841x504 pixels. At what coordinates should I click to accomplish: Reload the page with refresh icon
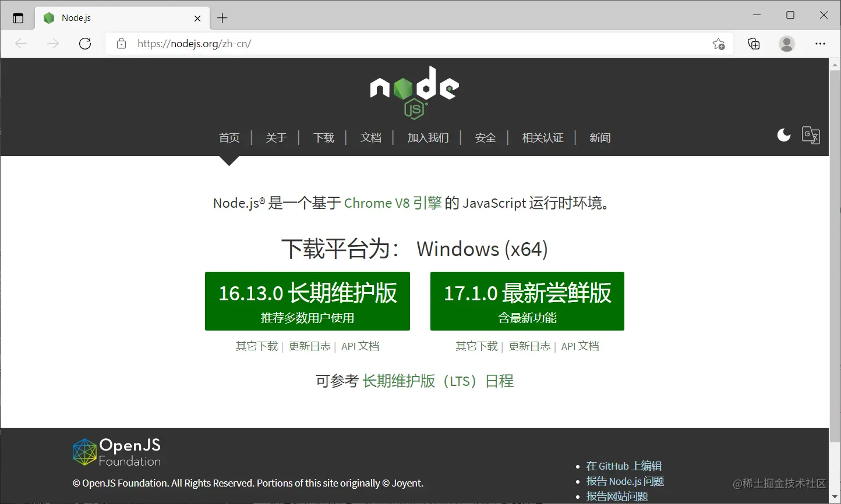click(x=85, y=44)
